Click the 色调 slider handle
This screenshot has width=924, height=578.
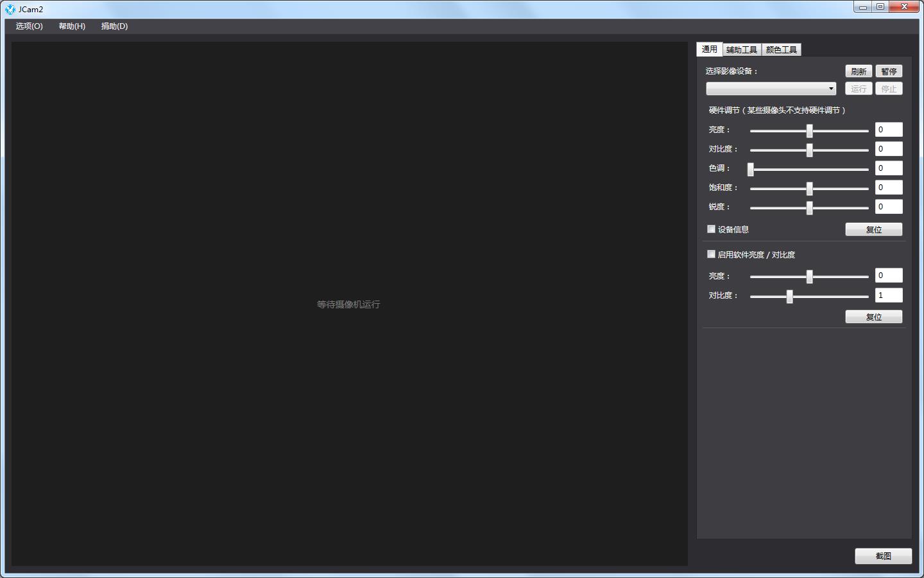point(751,170)
